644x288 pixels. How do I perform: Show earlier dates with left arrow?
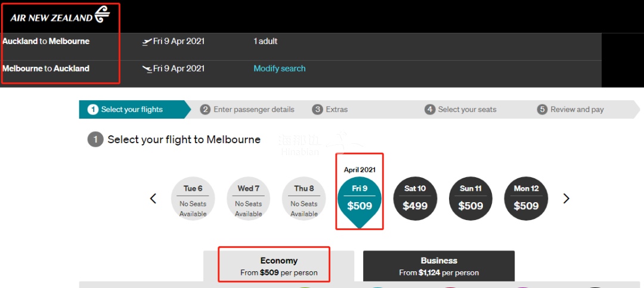(153, 199)
